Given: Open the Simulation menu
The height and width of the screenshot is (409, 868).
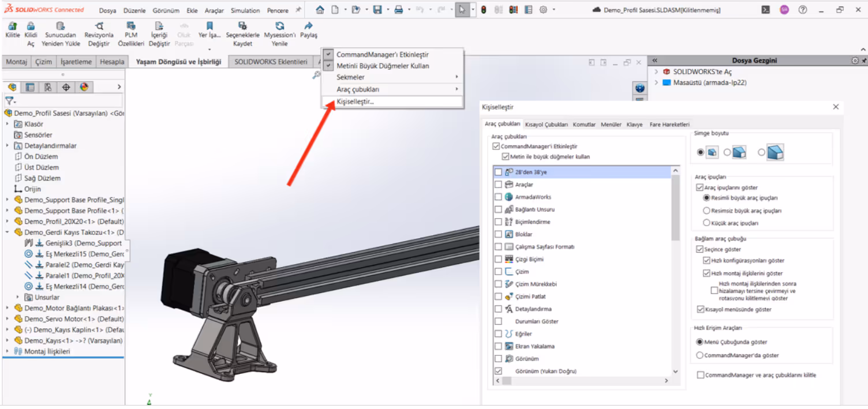Looking at the screenshot, I should [x=245, y=10].
